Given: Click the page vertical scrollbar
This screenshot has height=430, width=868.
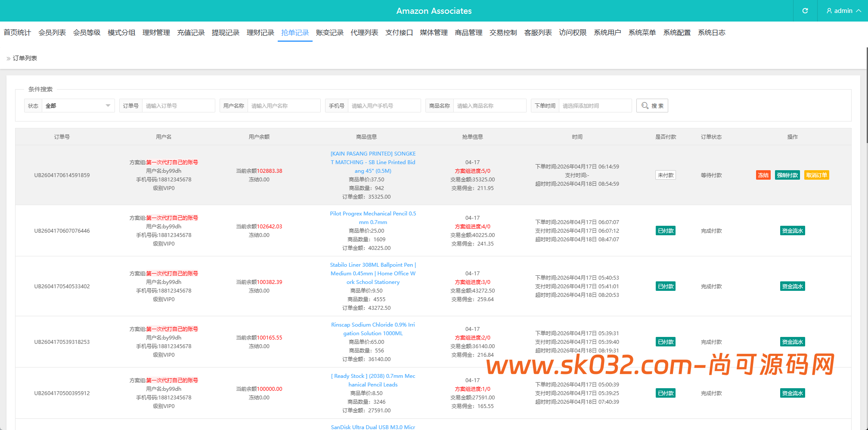Looking at the screenshot, I should [867, 95].
